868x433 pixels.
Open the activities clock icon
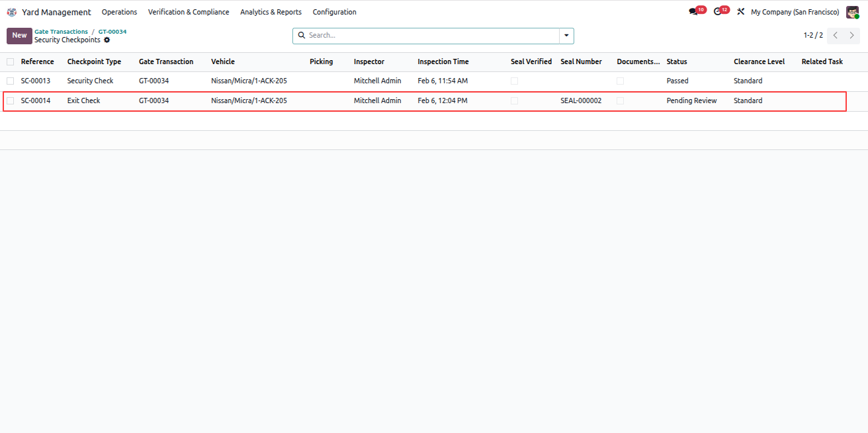pos(718,12)
